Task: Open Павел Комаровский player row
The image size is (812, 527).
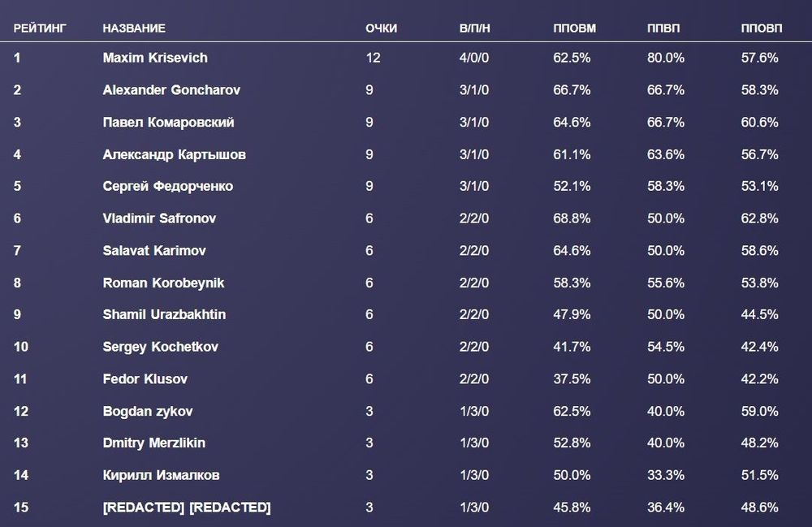Action: click(168, 123)
